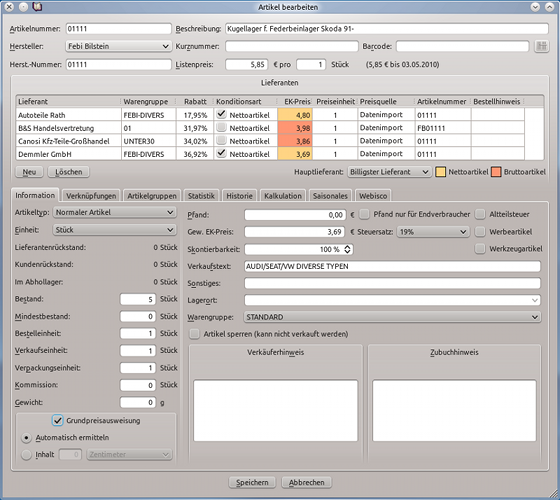
Task: Enable Nettoartikel checkbox for B&S Handelsvertretung
Action: click(x=221, y=128)
